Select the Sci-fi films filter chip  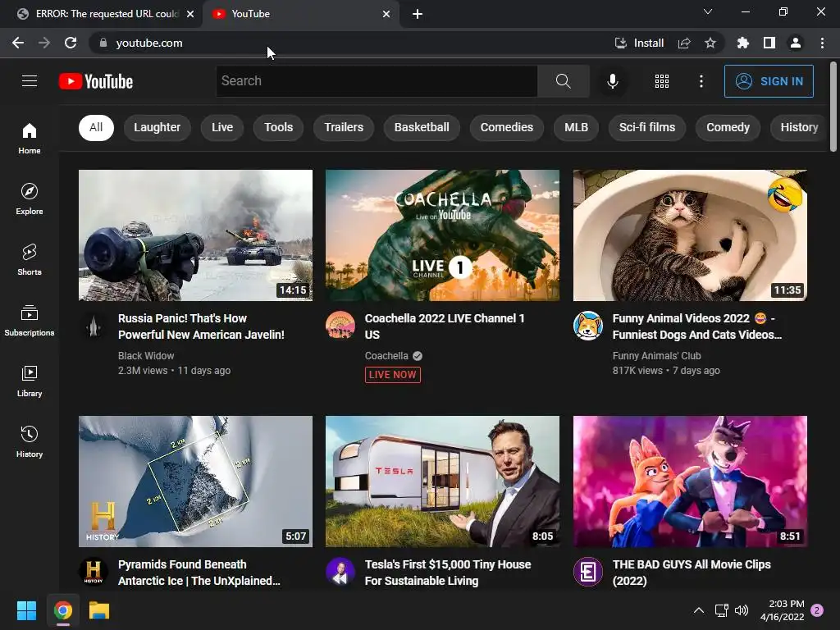point(647,127)
